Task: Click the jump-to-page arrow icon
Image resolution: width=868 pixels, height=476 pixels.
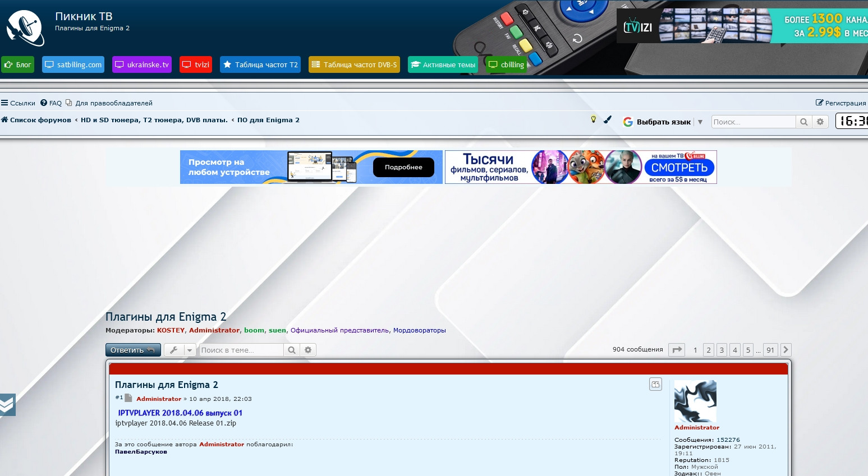Action: point(677,350)
